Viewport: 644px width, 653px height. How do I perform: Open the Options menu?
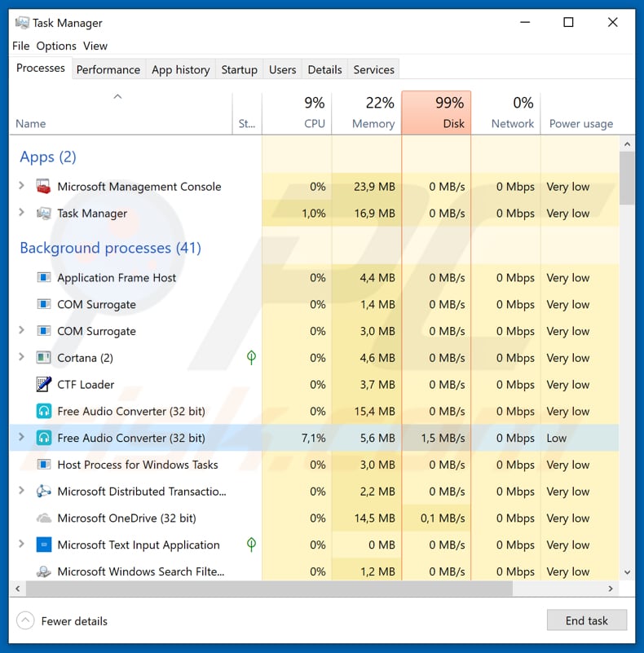[56, 46]
